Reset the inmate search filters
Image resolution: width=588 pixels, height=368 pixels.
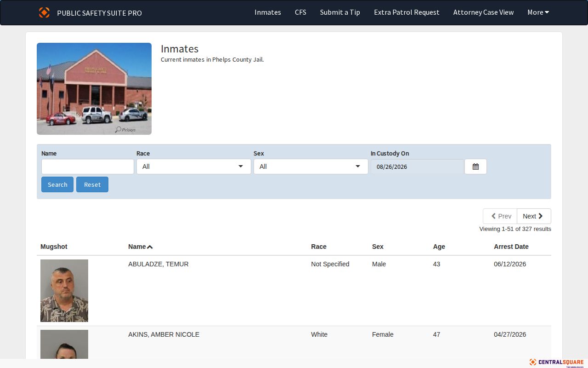point(92,184)
